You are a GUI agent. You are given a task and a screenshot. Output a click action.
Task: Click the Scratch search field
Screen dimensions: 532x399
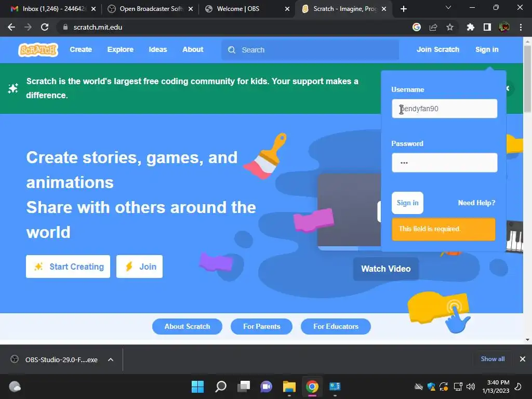pyautogui.click(x=310, y=50)
